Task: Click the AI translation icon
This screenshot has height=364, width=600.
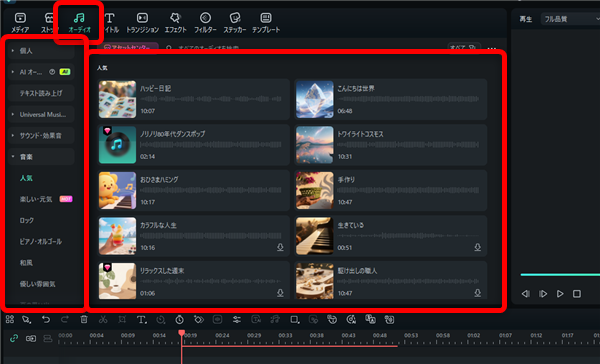Action: click(x=370, y=319)
